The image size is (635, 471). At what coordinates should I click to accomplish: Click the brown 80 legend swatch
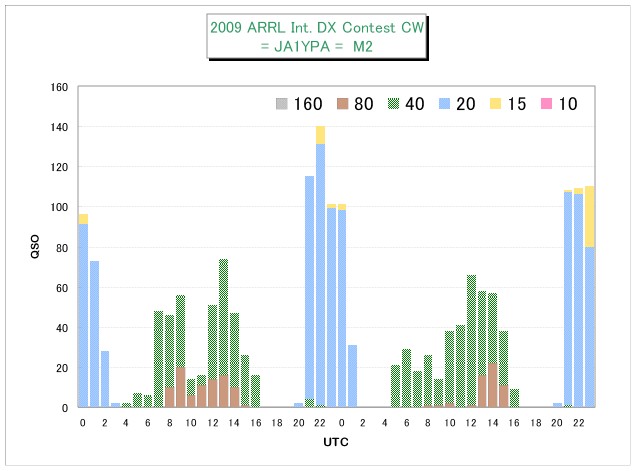pos(343,104)
